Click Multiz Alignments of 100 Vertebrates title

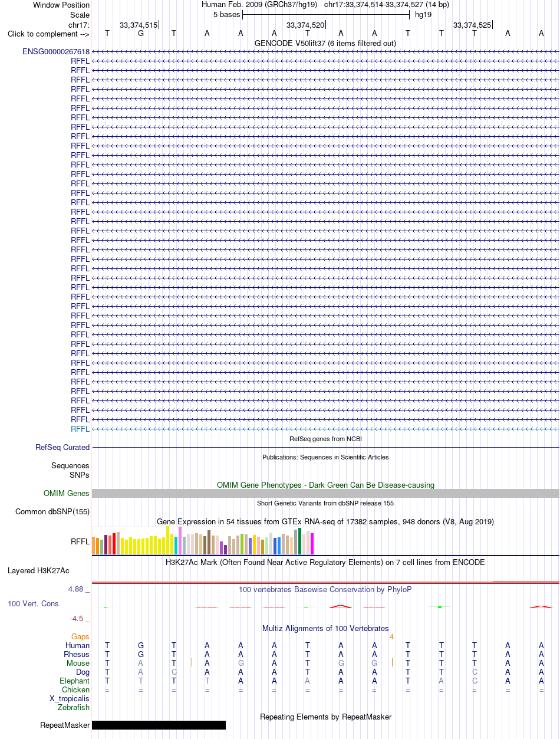tap(325, 628)
